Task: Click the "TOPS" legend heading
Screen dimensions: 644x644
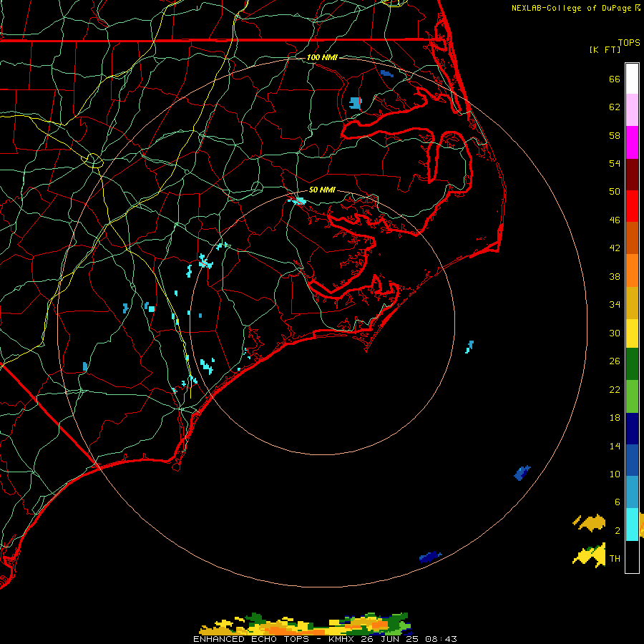Action: point(629,42)
